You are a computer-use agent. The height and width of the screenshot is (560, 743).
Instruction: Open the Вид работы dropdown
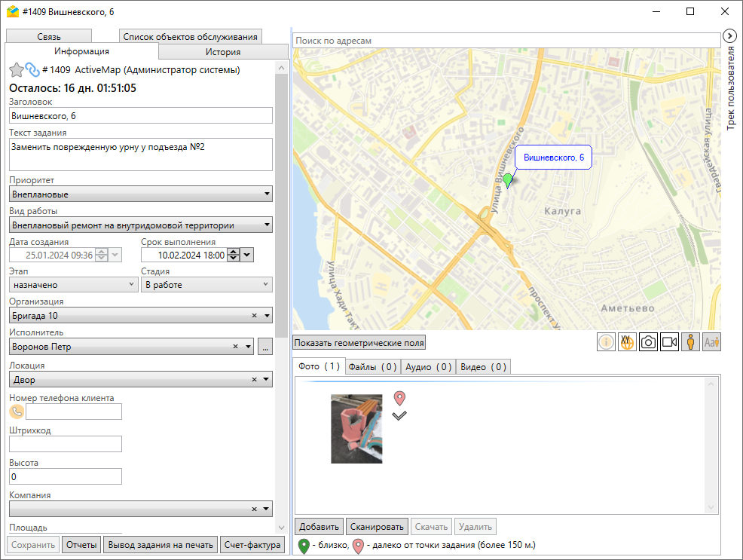(x=140, y=225)
